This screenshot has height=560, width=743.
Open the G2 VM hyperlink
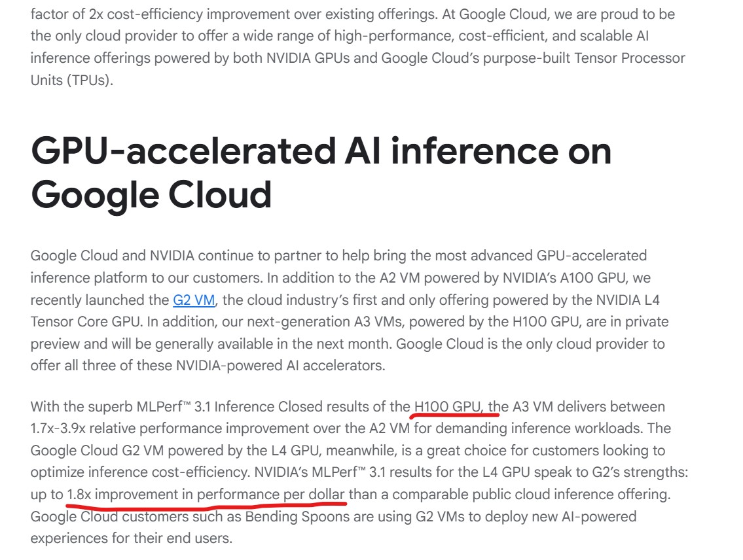pos(194,300)
